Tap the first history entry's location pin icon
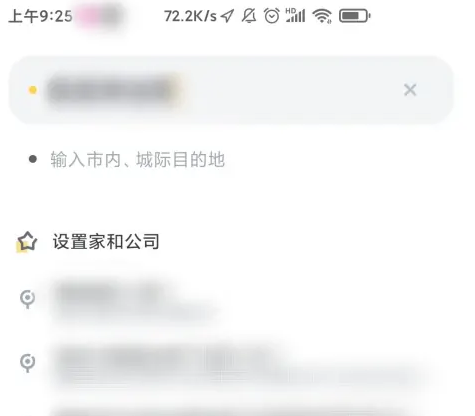The image size is (475, 416). (27, 299)
